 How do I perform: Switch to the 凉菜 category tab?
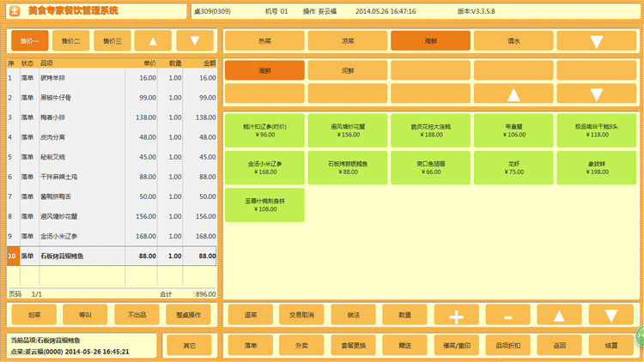[348, 40]
